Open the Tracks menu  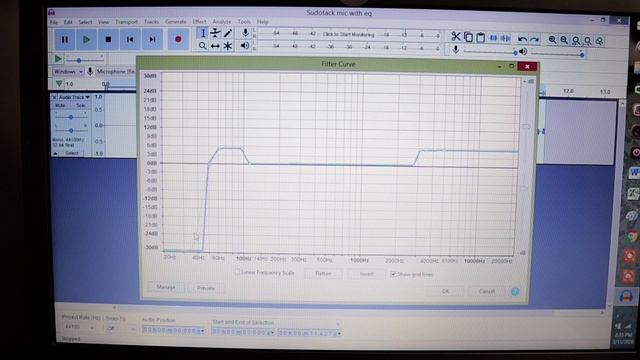(x=151, y=22)
